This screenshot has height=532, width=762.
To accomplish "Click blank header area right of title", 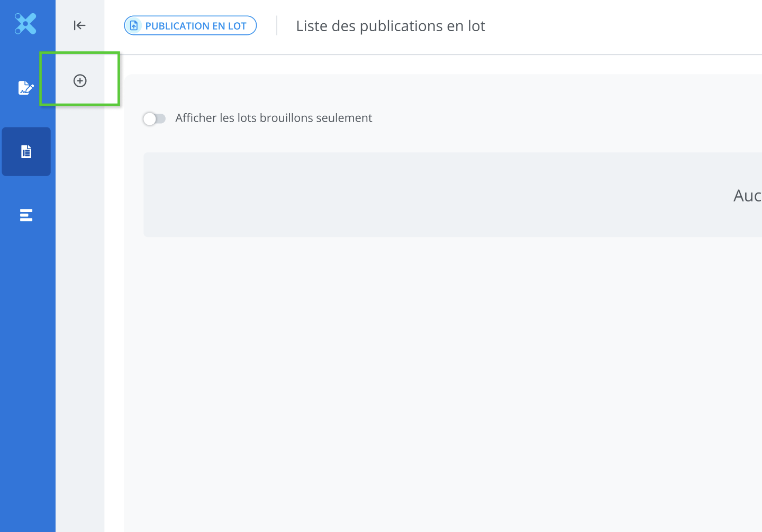I will (624, 26).
